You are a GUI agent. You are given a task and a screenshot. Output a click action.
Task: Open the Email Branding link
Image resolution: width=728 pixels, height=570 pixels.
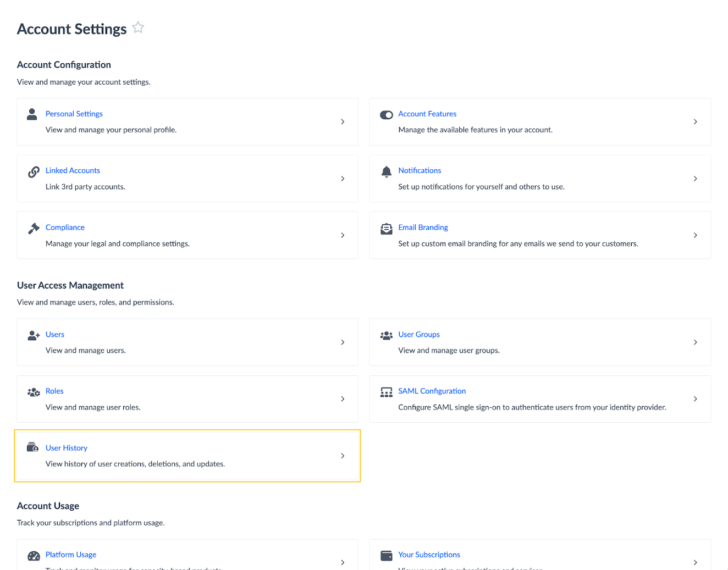[423, 227]
